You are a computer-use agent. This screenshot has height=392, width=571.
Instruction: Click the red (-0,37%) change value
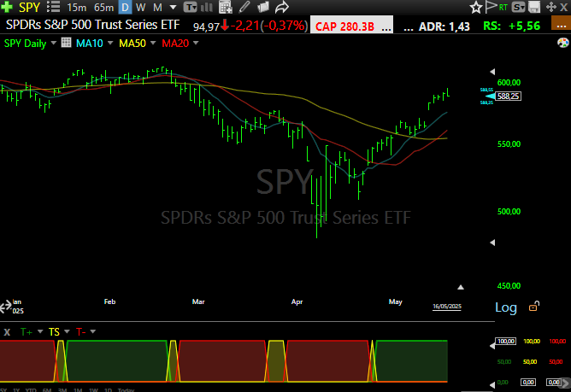pyautogui.click(x=284, y=26)
